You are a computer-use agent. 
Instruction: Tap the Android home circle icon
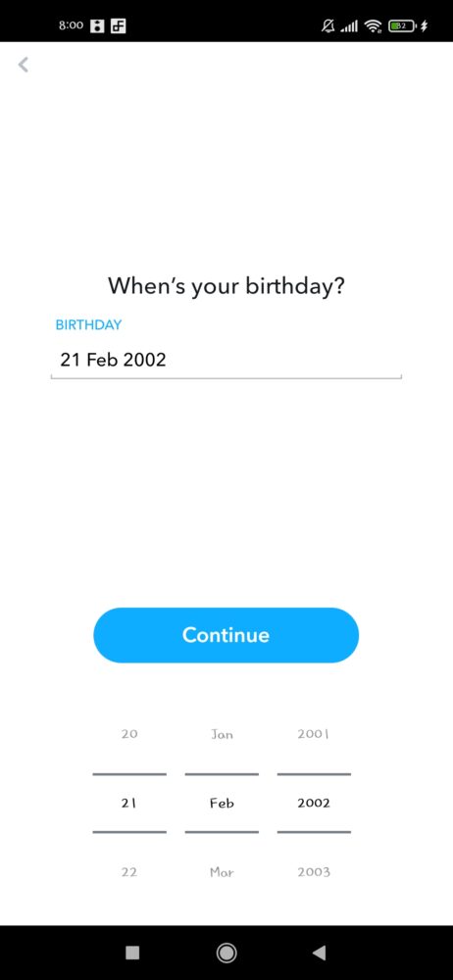click(x=226, y=953)
